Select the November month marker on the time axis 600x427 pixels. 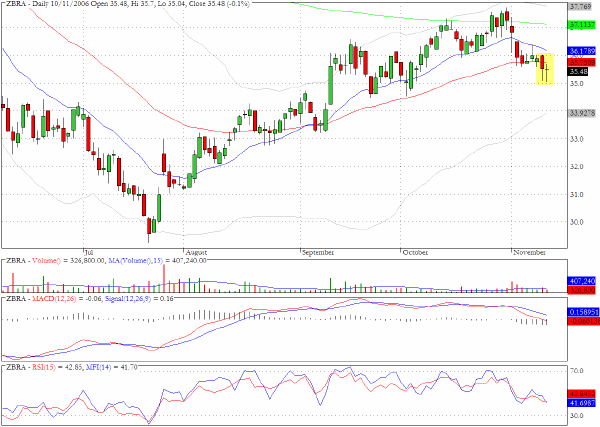(529, 253)
